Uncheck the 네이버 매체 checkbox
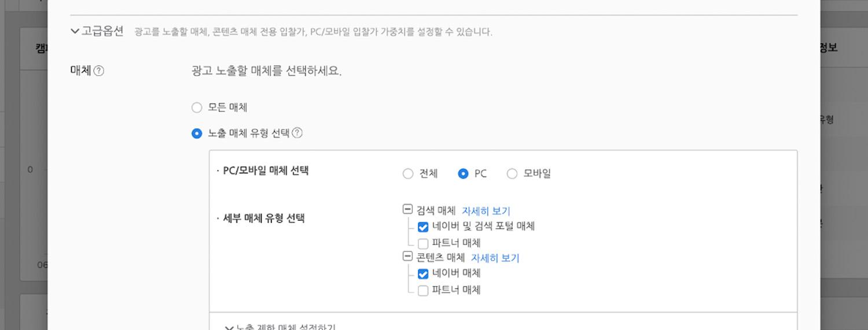This screenshot has height=330, width=868. pyautogui.click(x=423, y=274)
